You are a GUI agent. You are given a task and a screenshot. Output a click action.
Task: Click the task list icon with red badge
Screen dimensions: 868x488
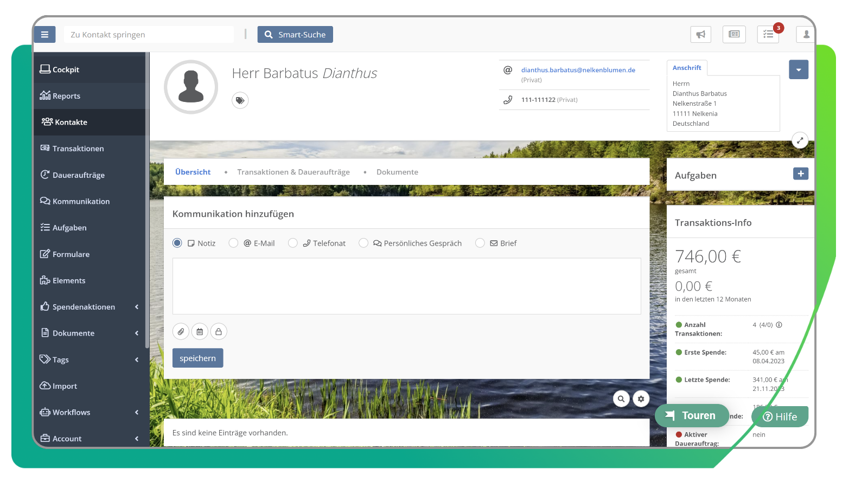point(768,34)
